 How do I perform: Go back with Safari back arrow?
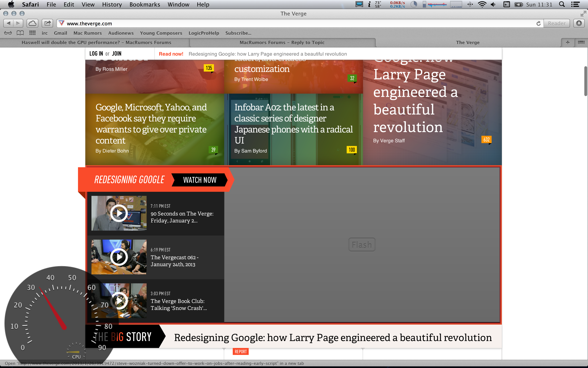9,23
